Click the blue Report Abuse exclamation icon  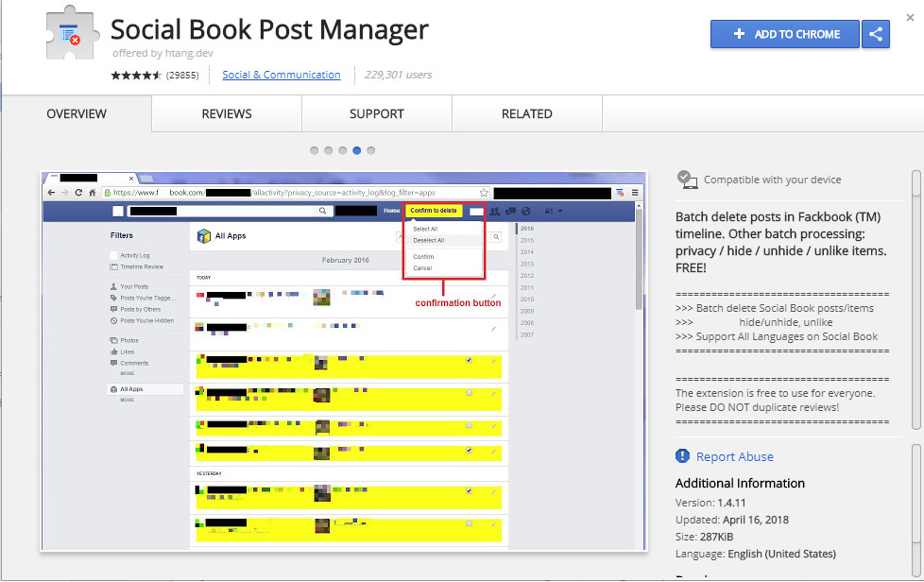point(682,456)
